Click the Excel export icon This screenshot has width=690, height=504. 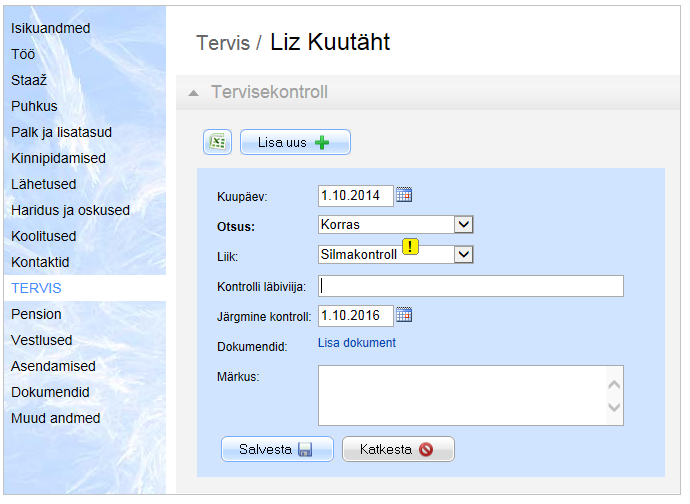(217, 143)
